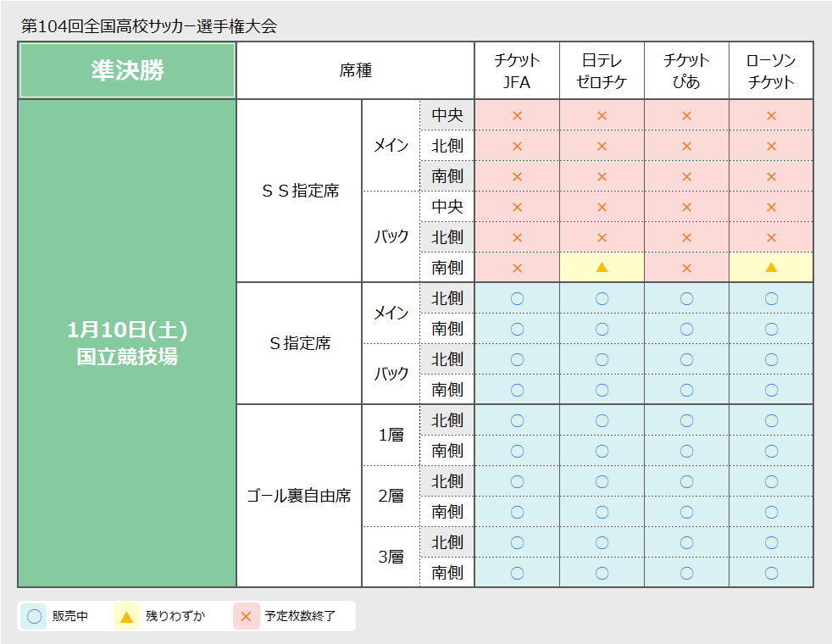Click the チケットぴあ column header
832x644 pixels.
click(x=686, y=70)
